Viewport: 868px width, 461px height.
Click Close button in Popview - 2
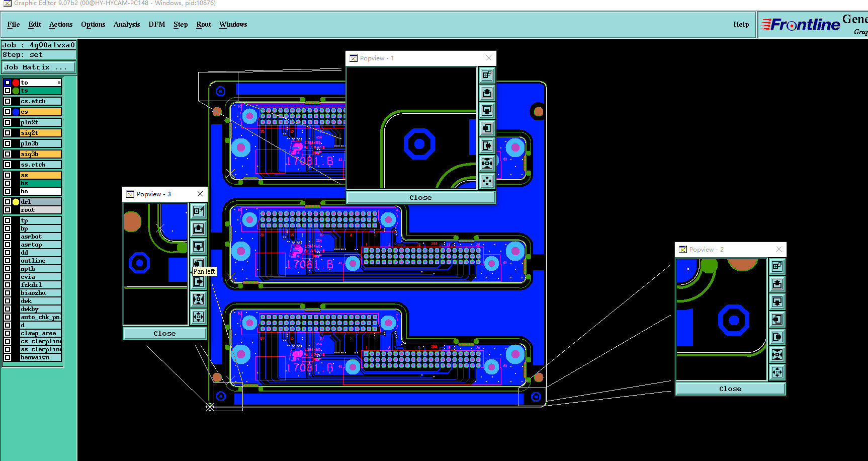click(x=730, y=389)
